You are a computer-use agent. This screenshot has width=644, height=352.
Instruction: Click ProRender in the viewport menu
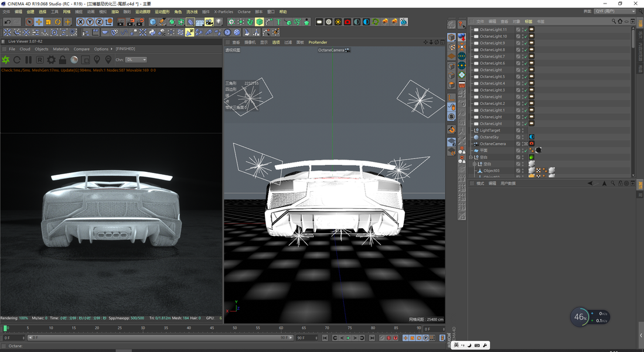click(318, 42)
